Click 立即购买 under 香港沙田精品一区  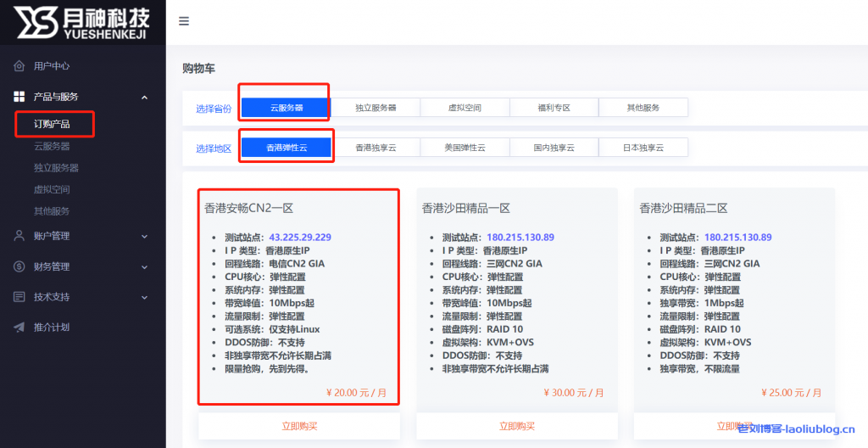(516, 426)
